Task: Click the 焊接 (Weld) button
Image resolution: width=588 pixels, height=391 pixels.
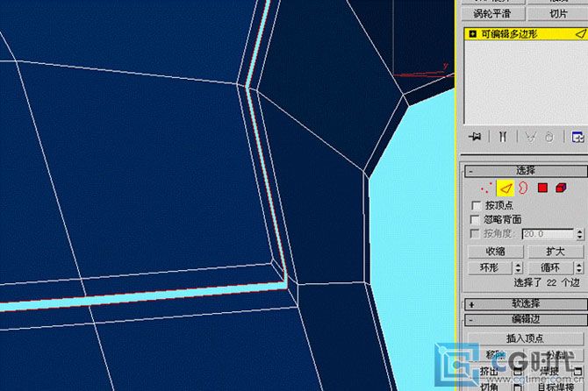Action: point(549,372)
